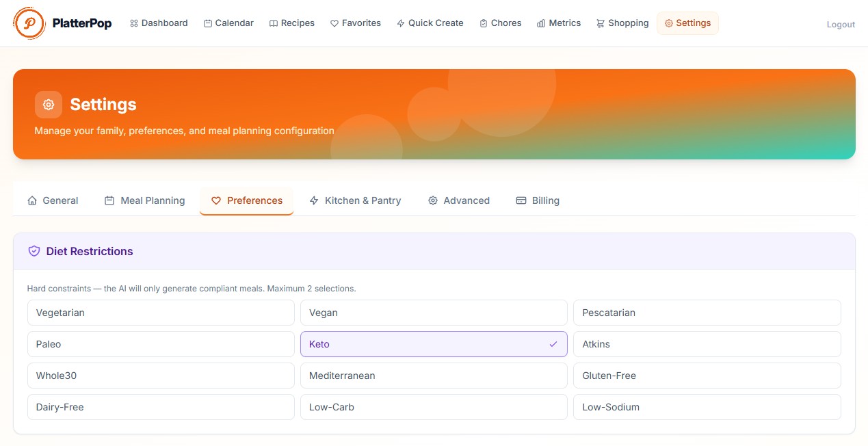Choose the Low-Sodium diet option
Screen dimensions: 868x446
tap(707, 407)
